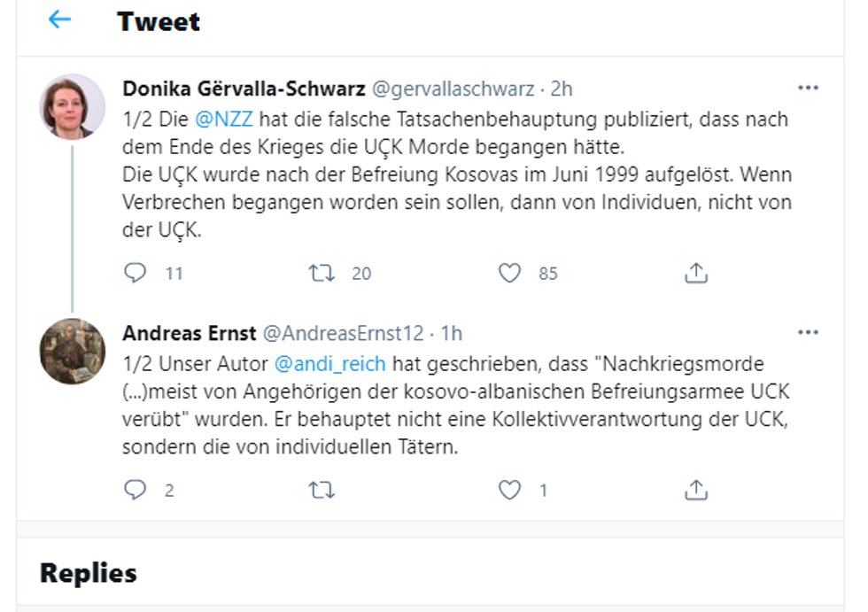Click the back arrow icon
Viewport: 868px width, 612px height.
point(59,19)
